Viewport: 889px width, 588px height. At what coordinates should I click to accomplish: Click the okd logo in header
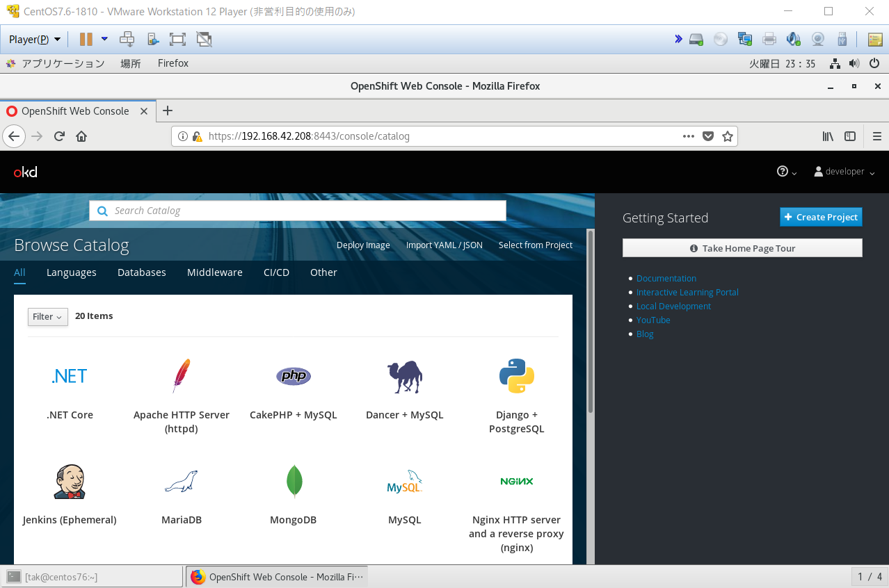[25, 172]
